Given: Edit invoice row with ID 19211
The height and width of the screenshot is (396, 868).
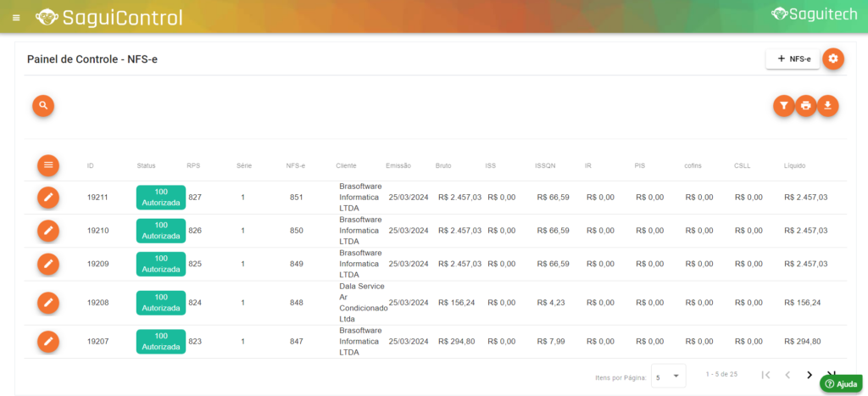Looking at the screenshot, I should pos(48,197).
